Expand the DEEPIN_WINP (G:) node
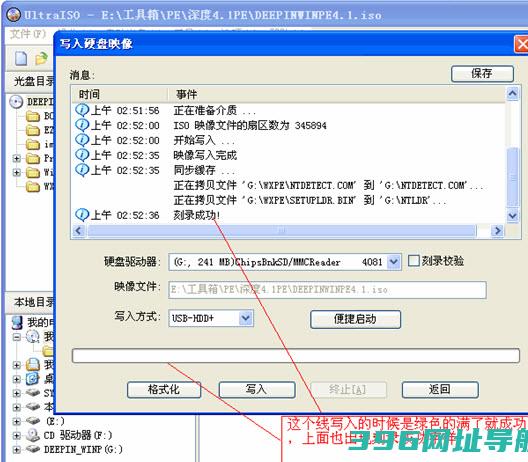 [16, 450]
